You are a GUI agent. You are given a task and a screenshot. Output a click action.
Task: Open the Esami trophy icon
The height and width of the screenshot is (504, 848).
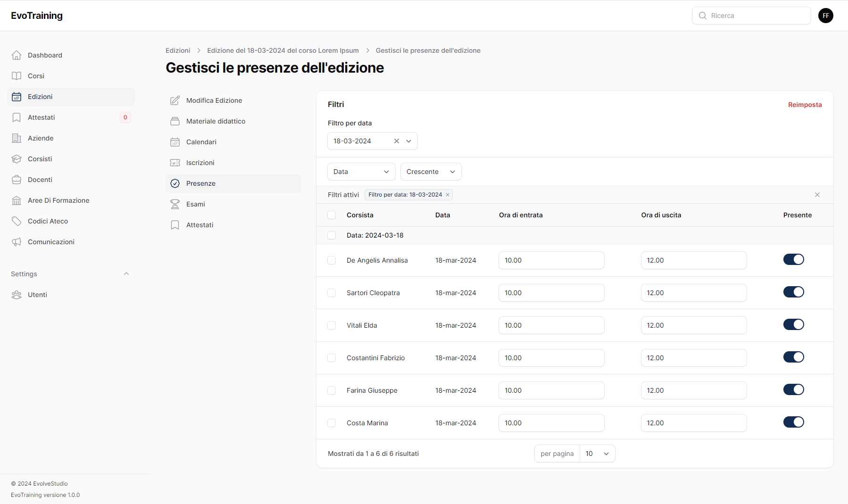[x=175, y=204]
